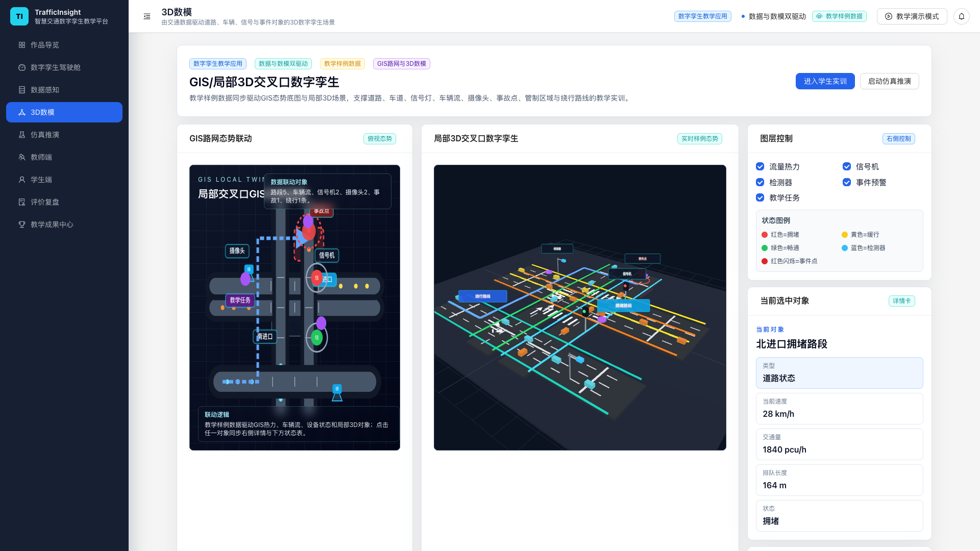The image size is (980, 551).
Task: Click the 绕行路线 label in 3D scene
Action: pos(482,296)
